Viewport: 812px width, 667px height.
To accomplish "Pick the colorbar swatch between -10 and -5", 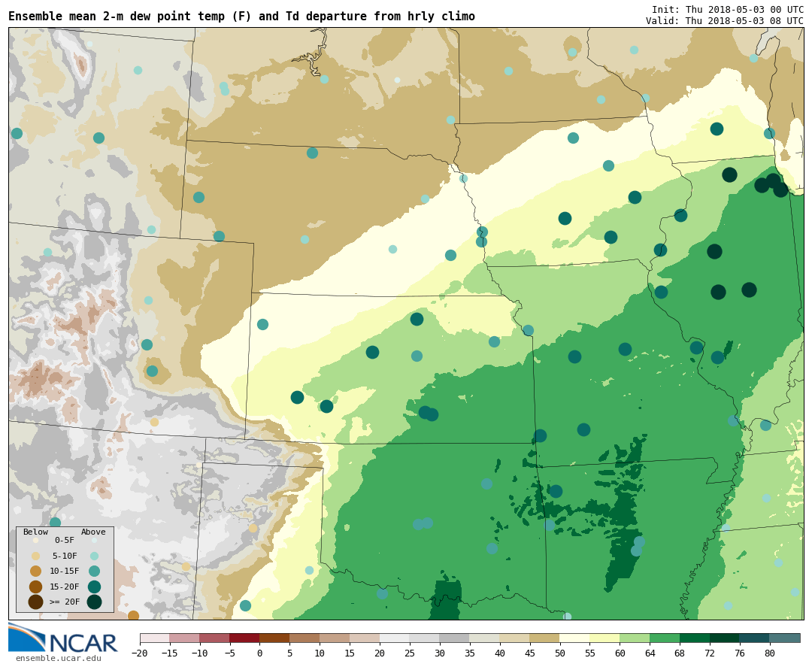I will pos(214,638).
